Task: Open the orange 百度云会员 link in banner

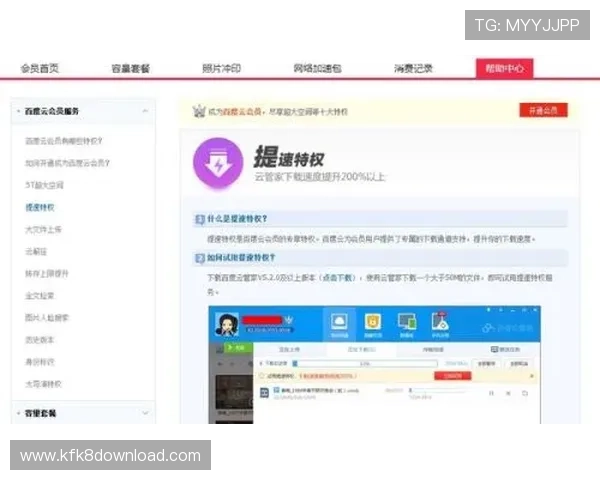Action: [242, 111]
